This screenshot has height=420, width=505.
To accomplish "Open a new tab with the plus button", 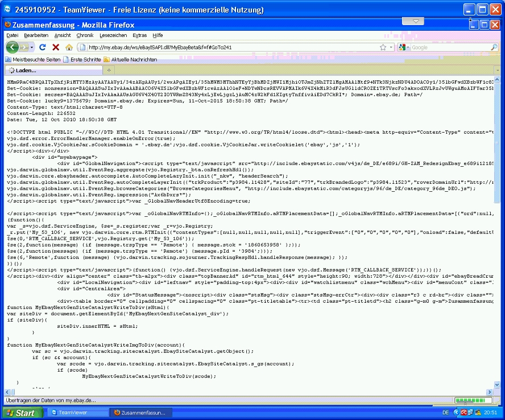I will pos(109,70).
